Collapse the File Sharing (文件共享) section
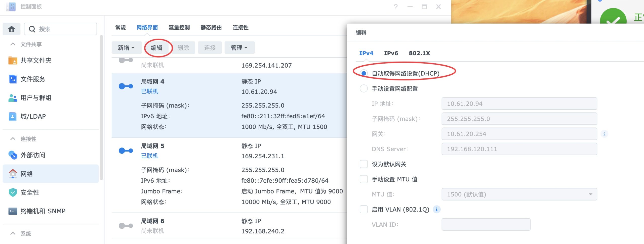Image resolution: width=644 pixels, height=244 pixels. point(13,44)
